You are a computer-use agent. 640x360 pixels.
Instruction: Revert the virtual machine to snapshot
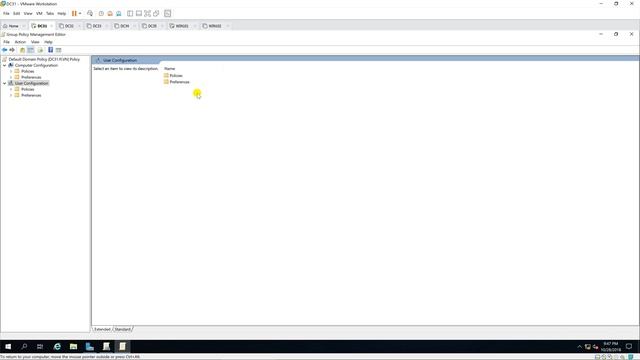coord(110,13)
